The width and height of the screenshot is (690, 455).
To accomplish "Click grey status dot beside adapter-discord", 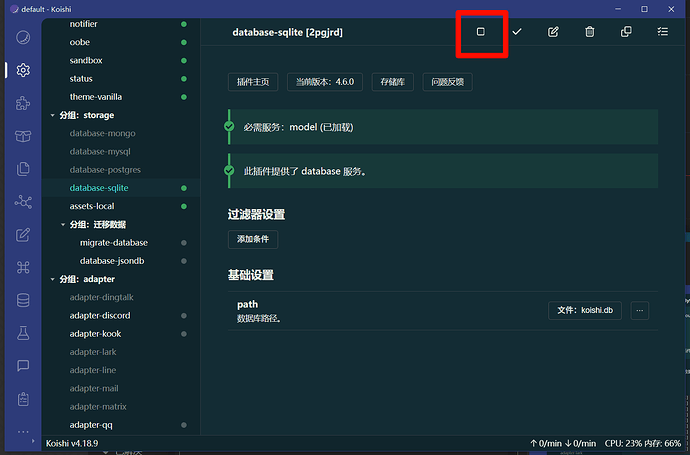I will 183,316.
